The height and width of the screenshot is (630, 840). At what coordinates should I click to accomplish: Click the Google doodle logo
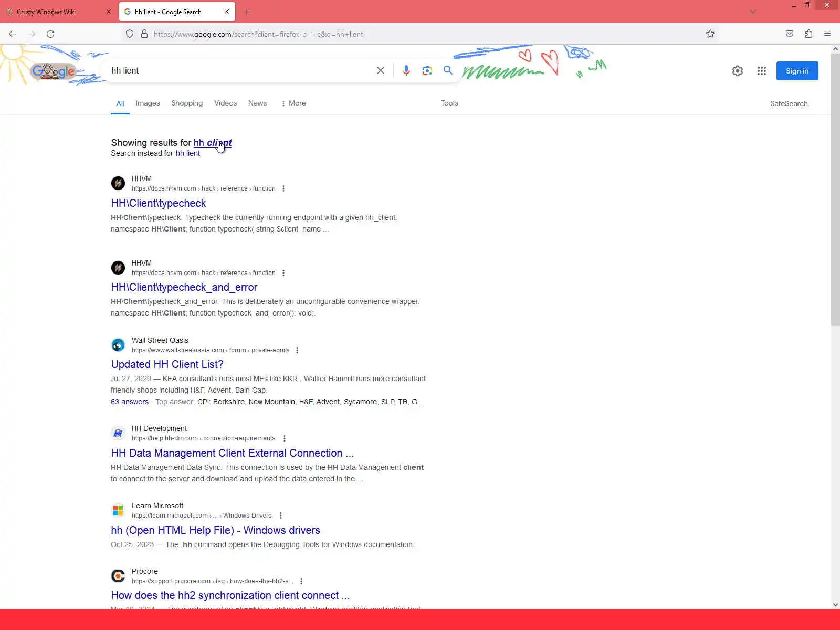click(53, 71)
